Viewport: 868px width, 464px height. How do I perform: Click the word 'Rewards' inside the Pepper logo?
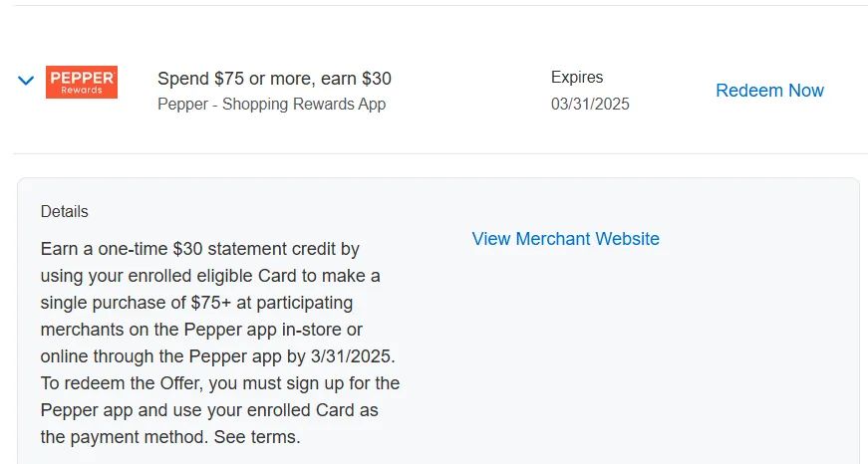pos(82,91)
